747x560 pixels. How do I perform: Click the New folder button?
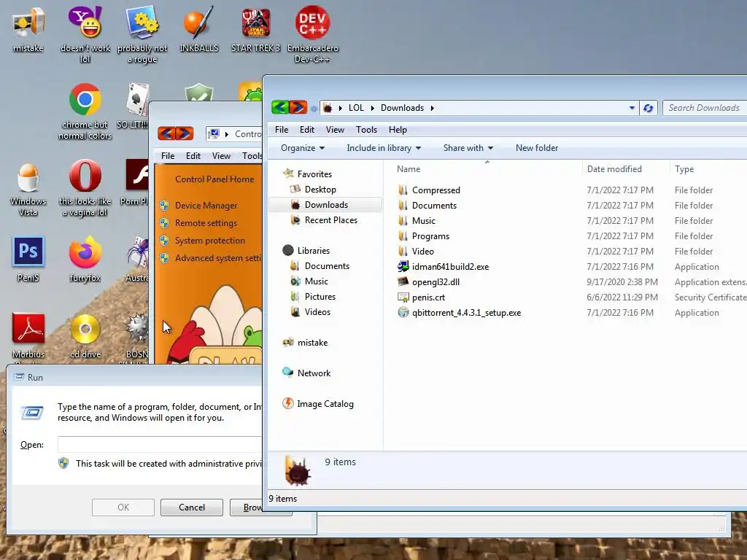coord(536,148)
